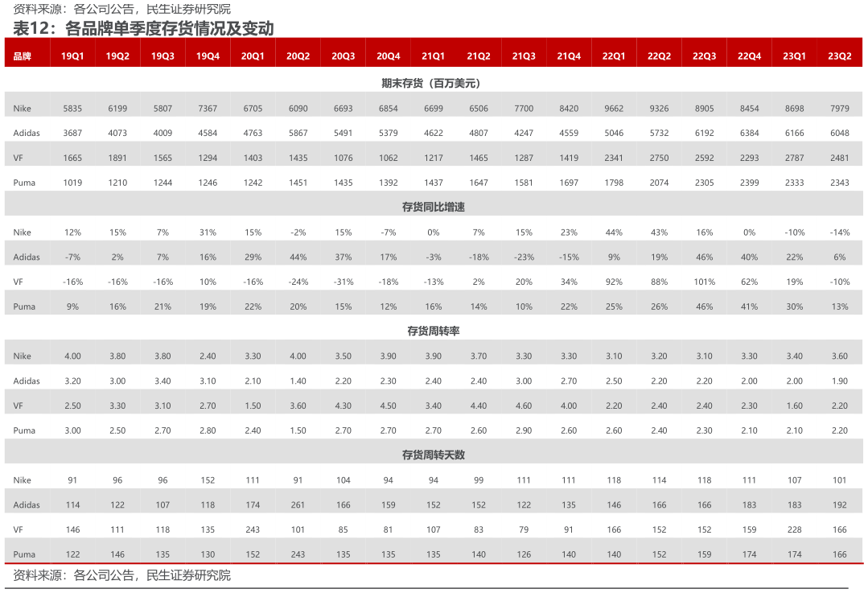This screenshot has width=868, height=593.
Task: Click the '期末存货（百万美元）' section heading
Action: 433,83
